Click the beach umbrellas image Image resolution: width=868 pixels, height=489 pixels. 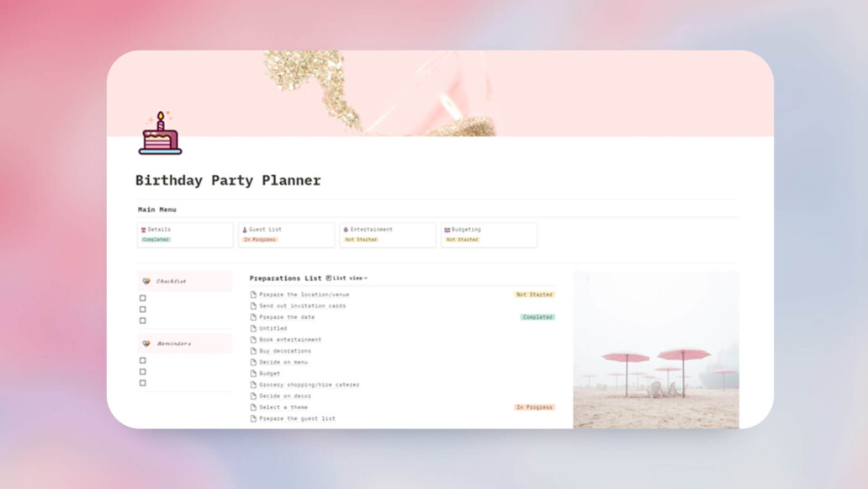[x=656, y=349]
